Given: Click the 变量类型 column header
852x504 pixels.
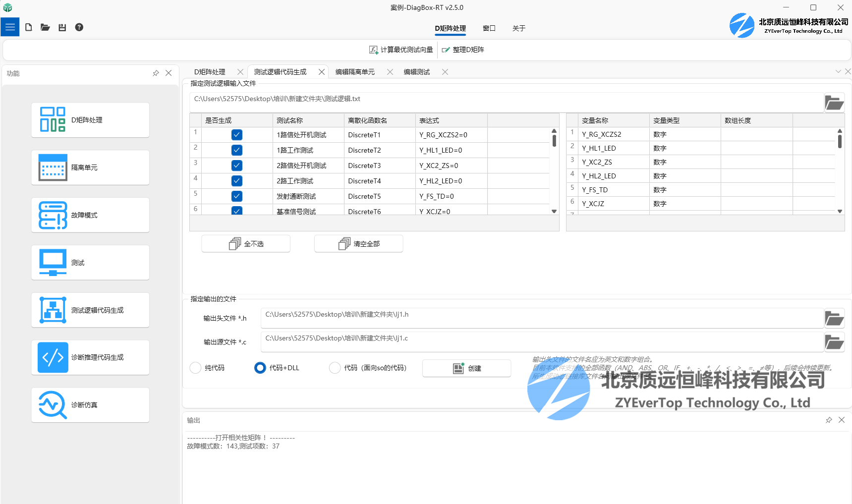Looking at the screenshot, I should [685, 120].
